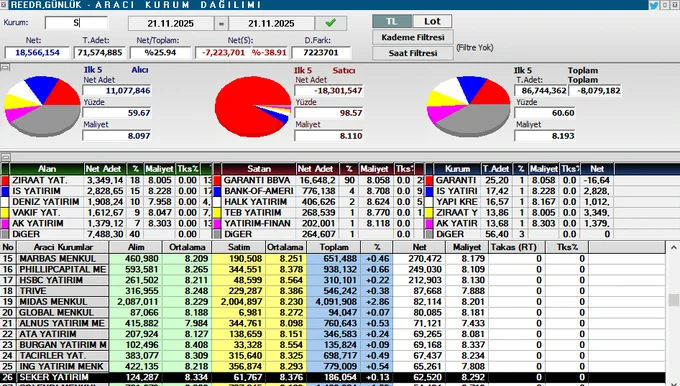Switch to TL view
This screenshot has height=386, width=680.
pos(392,21)
